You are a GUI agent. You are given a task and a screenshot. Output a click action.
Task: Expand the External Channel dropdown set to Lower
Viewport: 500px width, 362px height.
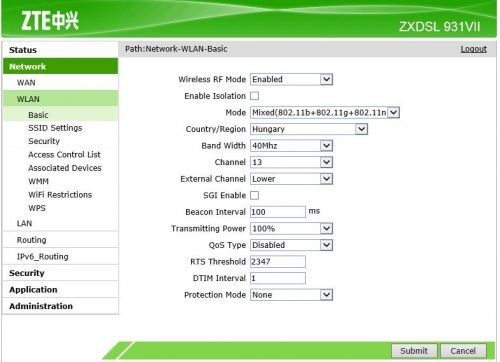coord(291,179)
